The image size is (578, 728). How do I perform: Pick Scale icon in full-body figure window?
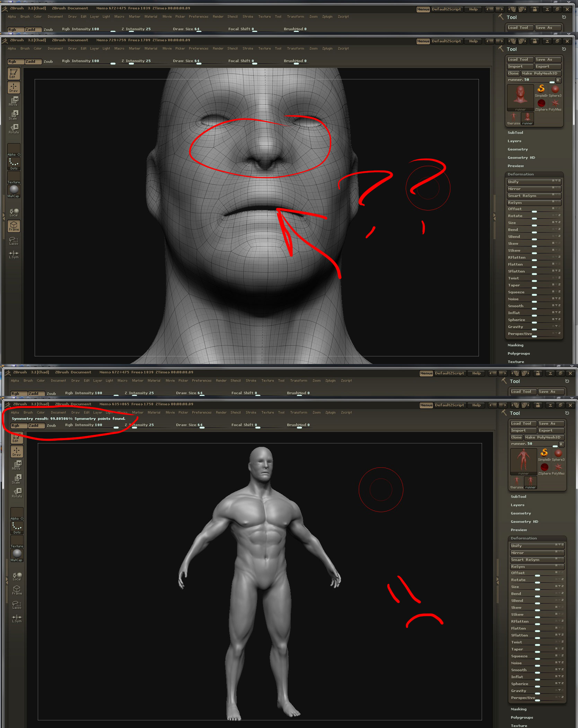click(16, 479)
